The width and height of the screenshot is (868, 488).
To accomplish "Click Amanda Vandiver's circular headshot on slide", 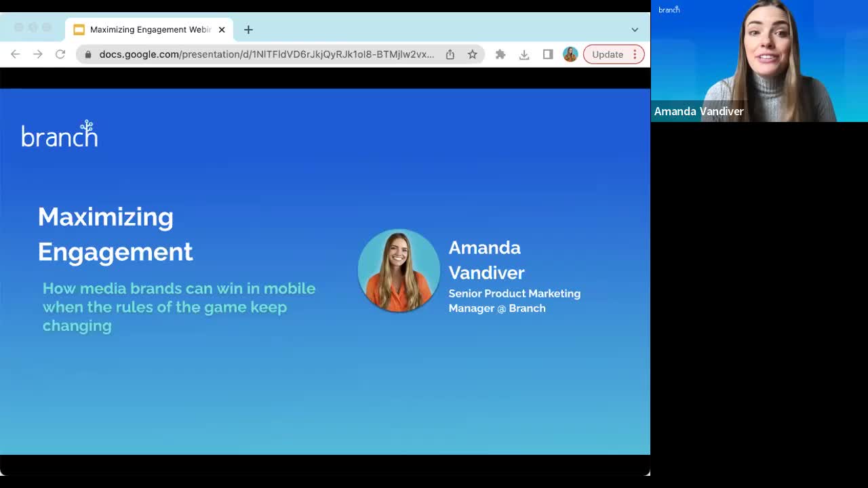I will (399, 270).
